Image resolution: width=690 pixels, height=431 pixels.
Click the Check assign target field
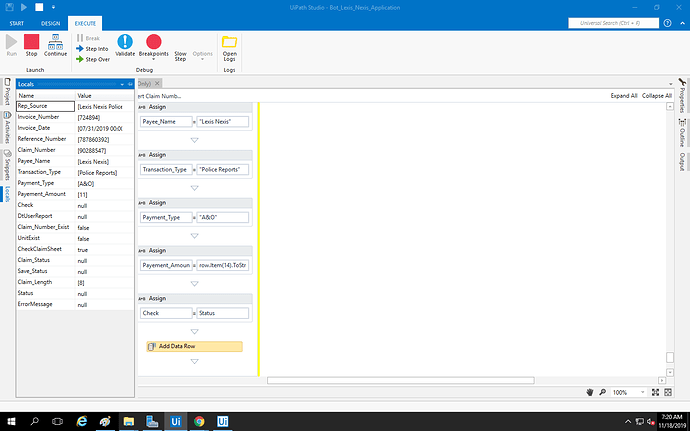click(166, 313)
